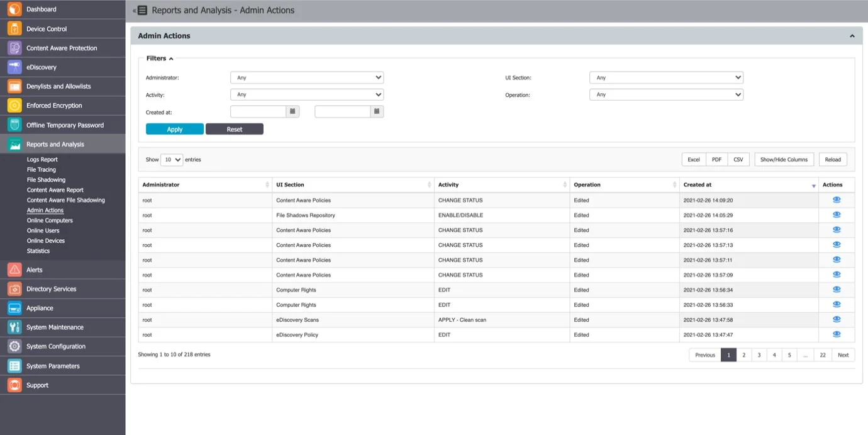Click the System Parameters icon

[x=14, y=366]
